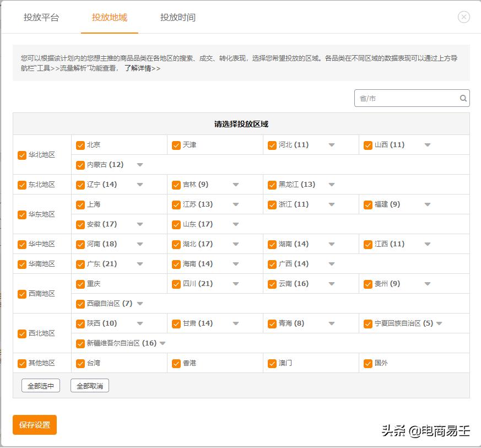Close the dialog with the X icon
The height and width of the screenshot is (448, 481).
pyautogui.click(x=463, y=17)
